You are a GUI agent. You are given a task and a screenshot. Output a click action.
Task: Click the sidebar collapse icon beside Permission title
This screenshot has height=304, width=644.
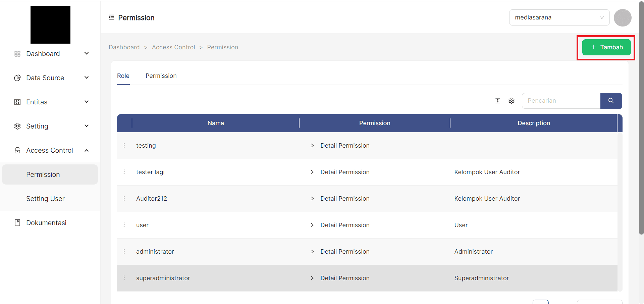pyautogui.click(x=111, y=17)
